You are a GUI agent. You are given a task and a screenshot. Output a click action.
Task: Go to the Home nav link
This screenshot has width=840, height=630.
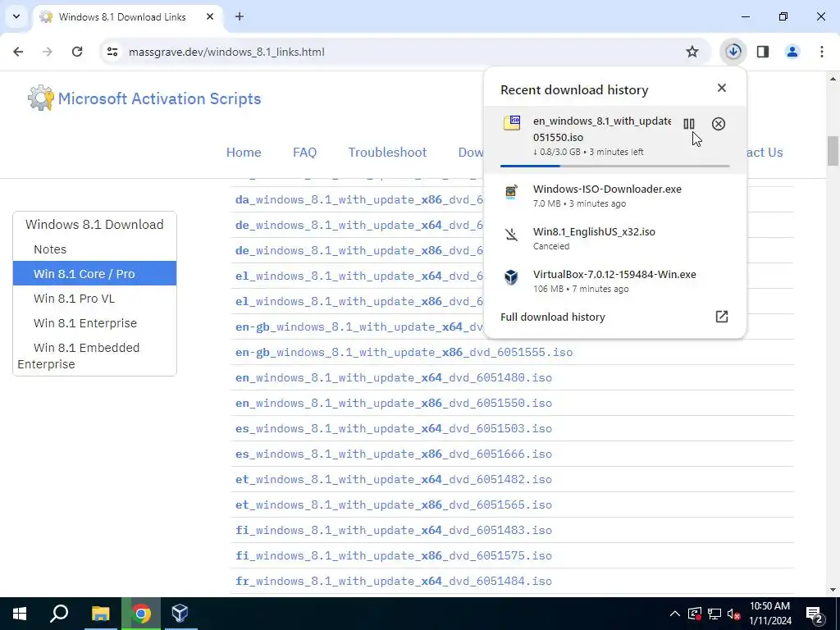click(x=244, y=152)
